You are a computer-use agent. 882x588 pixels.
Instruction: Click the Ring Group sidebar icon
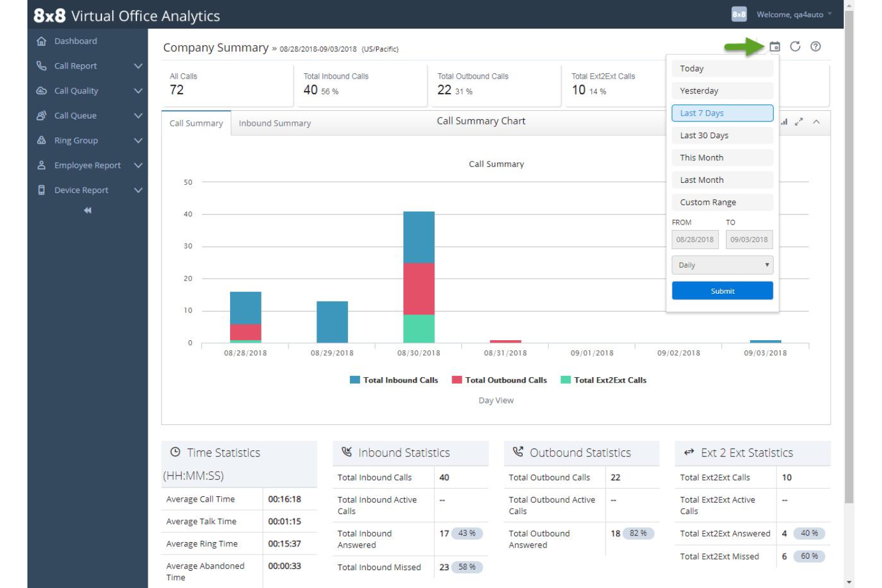41,141
